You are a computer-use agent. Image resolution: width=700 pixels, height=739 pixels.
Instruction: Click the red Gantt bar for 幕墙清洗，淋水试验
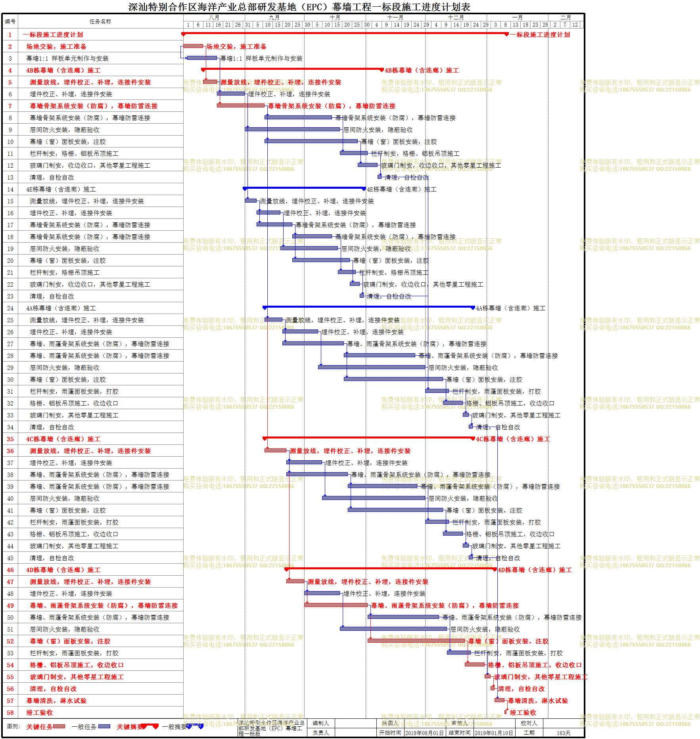point(500,700)
